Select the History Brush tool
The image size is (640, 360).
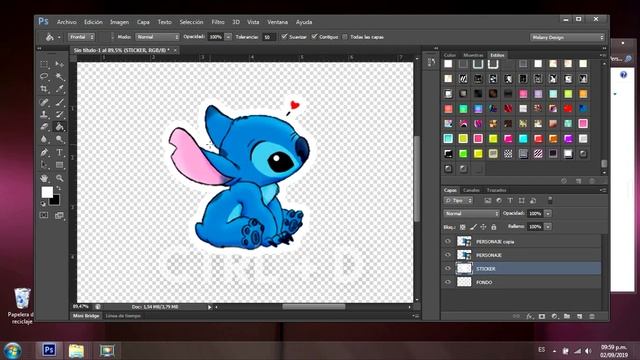pyautogui.click(x=60, y=114)
